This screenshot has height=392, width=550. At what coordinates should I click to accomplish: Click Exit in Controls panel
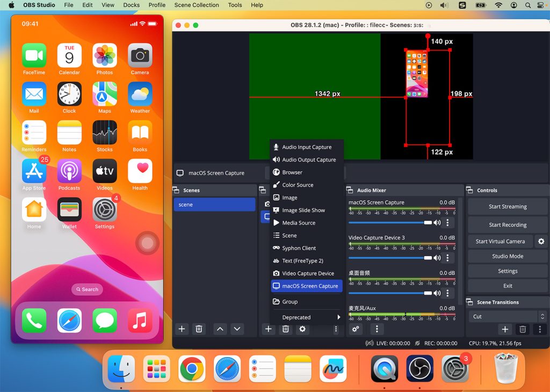point(508,286)
